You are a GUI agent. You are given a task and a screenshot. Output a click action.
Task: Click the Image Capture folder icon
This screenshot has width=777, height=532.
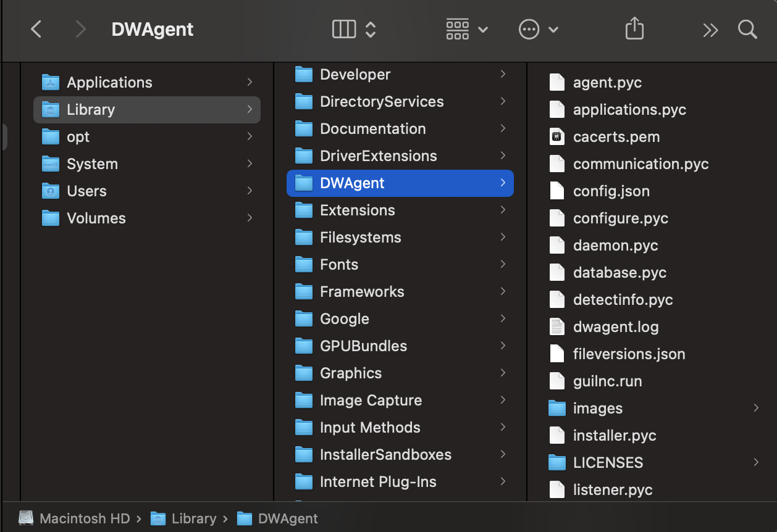pos(303,400)
